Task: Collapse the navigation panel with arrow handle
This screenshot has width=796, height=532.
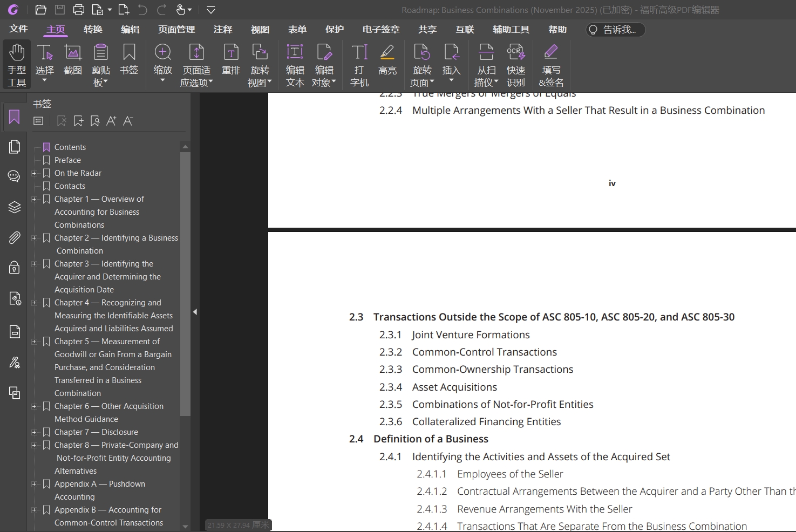Action: click(195, 312)
